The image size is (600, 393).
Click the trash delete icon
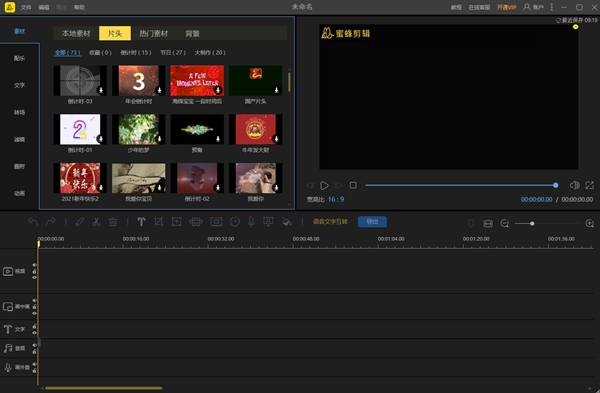coord(113,222)
